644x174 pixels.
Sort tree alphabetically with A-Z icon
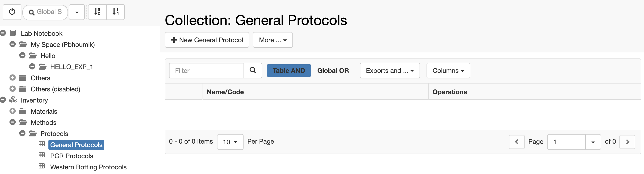point(97,12)
